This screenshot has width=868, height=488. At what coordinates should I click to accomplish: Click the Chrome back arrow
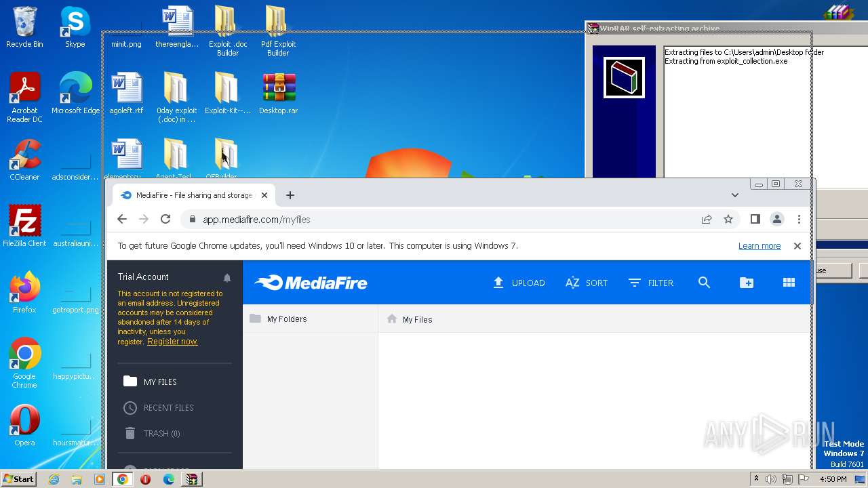[122, 219]
